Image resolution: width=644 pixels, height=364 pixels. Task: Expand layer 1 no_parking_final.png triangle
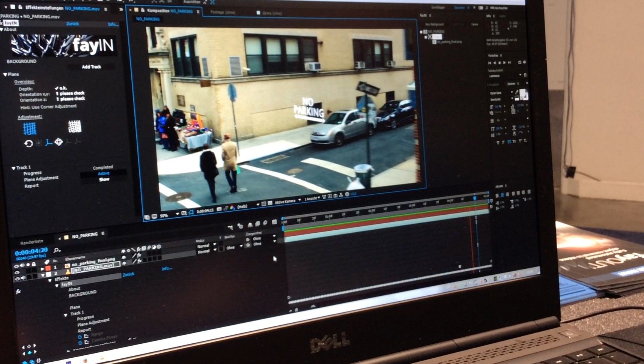coord(42,269)
